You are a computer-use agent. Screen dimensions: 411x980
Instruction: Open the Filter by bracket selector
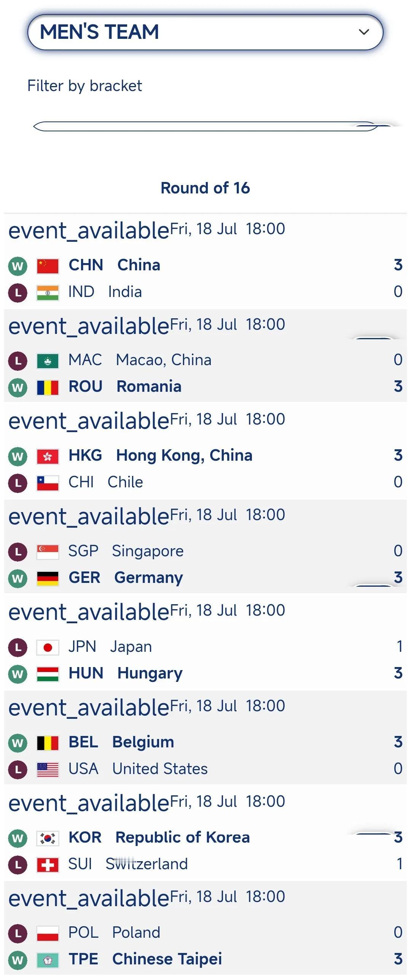coord(206,126)
